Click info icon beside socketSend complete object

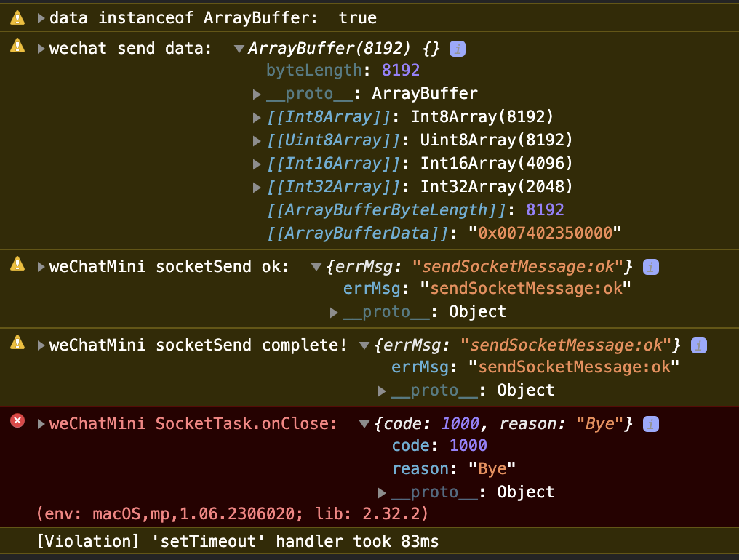(698, 345)
